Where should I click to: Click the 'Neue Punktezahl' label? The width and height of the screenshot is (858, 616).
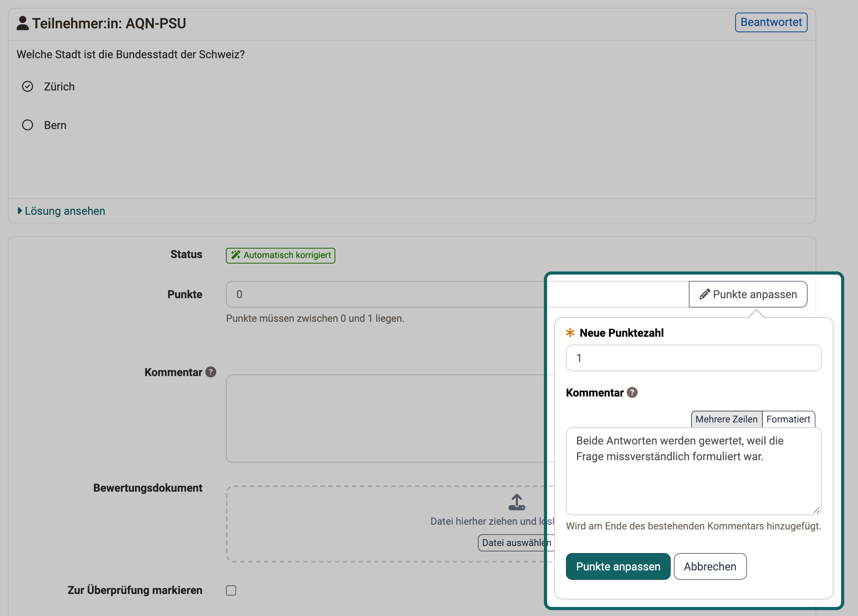(622, 333)
